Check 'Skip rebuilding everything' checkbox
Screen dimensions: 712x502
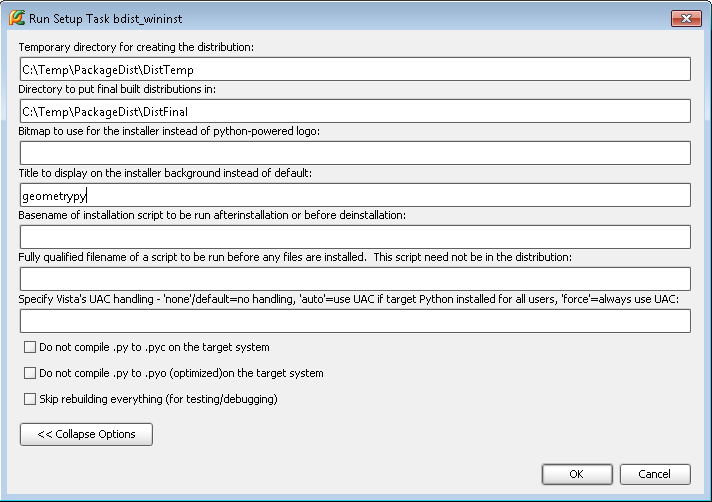(30, 399)
